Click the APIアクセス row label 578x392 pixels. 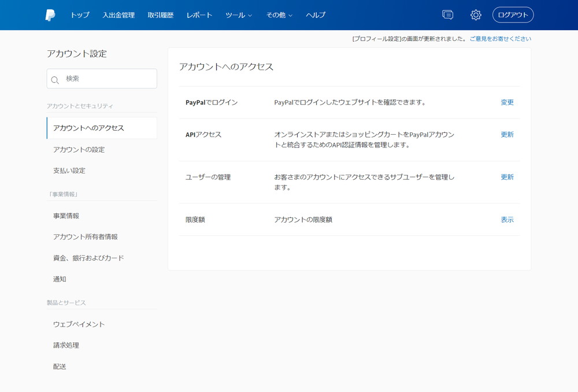tap(203, 134)
